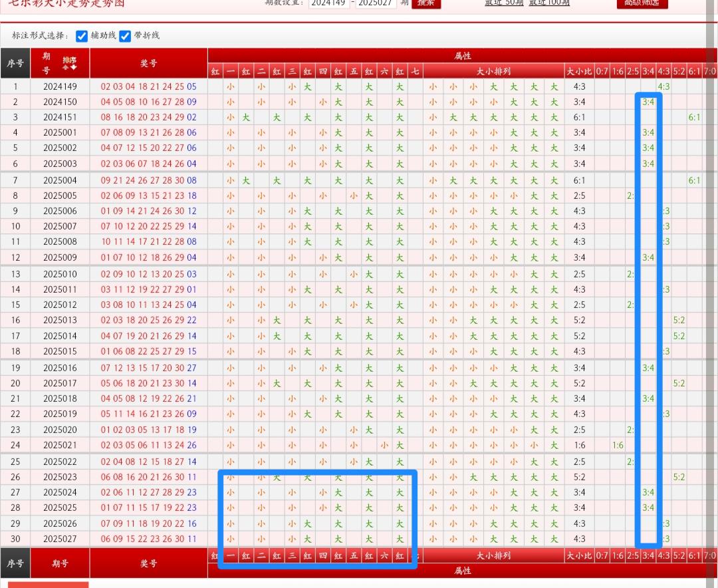Viewport: 718px width, 588px height.
Task: Open the 最近50期 link
Action: tap(503, 3)
